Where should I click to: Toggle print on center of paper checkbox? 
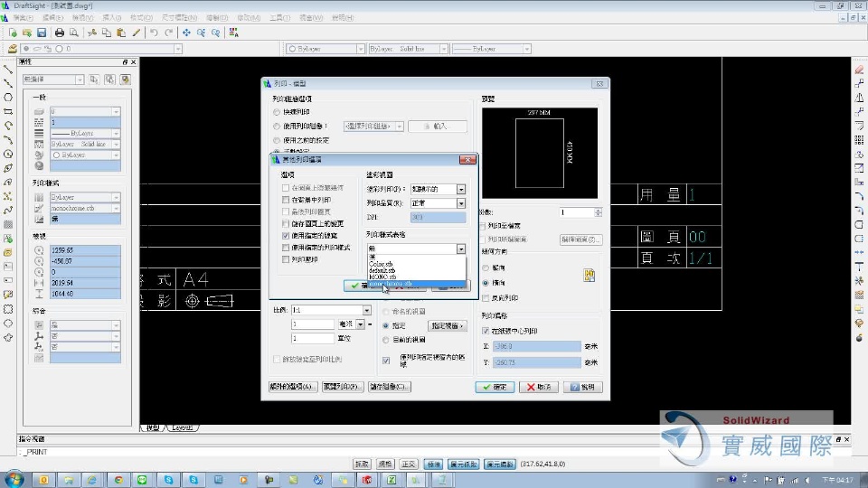point(486,331)
